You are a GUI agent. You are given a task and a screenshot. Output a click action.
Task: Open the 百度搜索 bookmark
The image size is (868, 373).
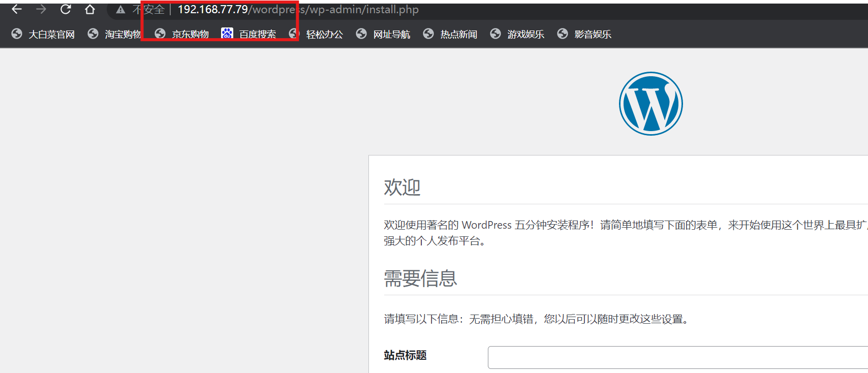click(258, 34)
